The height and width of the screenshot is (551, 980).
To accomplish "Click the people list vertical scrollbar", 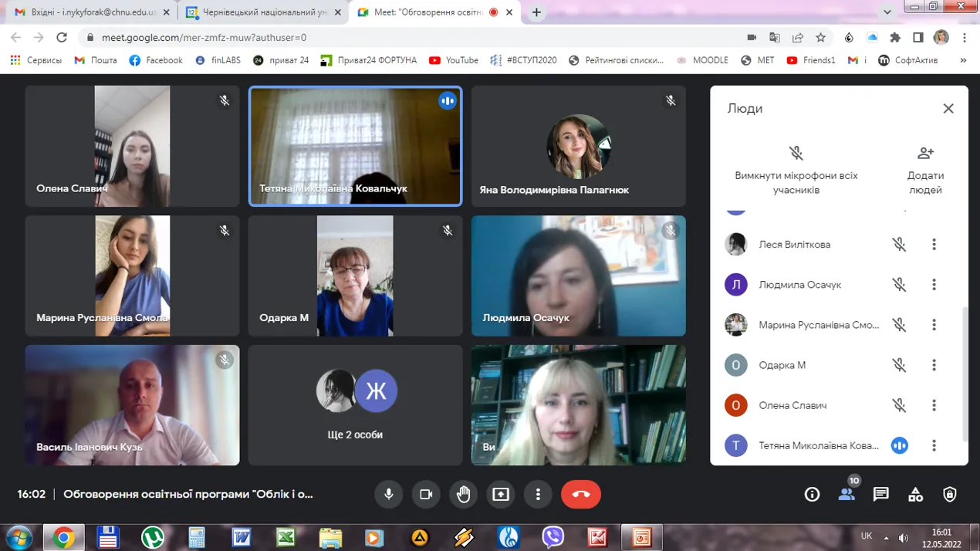I will 965,370.
